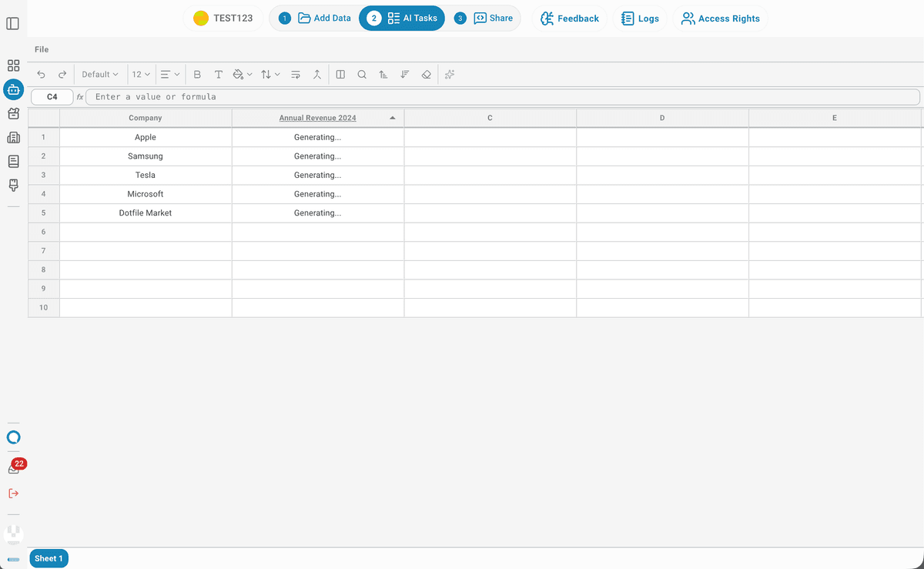Open the user avatar at sidebar bottom

click(13, 534)
